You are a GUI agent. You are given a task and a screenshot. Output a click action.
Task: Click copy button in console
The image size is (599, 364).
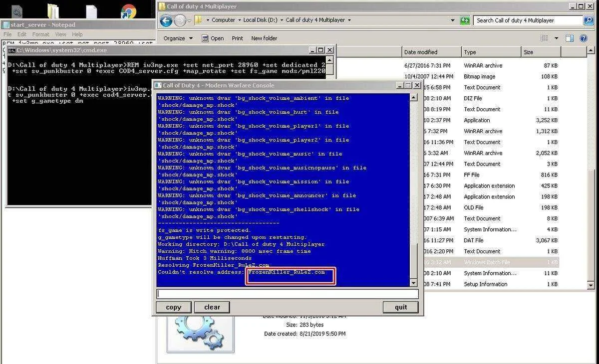point(174,307)
